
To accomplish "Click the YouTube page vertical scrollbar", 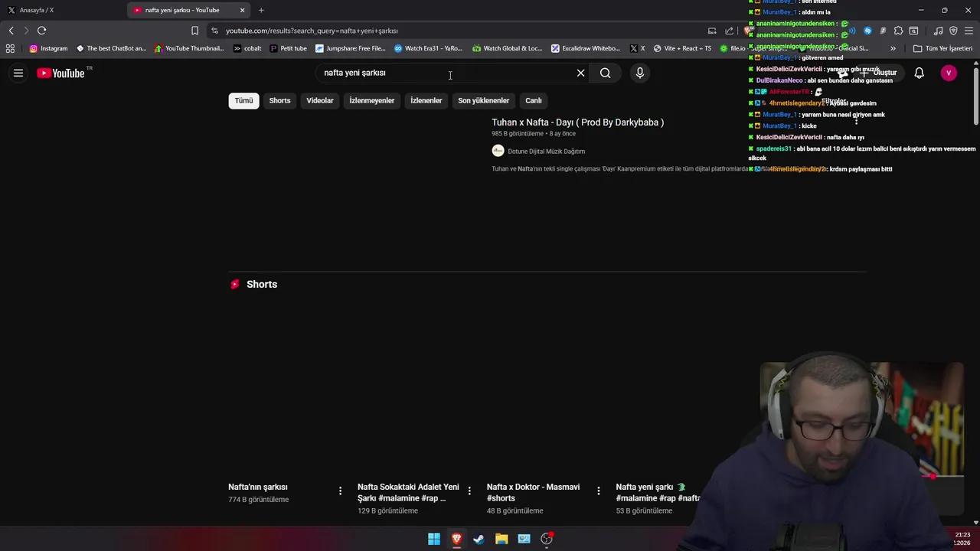I will coord(975,97).
